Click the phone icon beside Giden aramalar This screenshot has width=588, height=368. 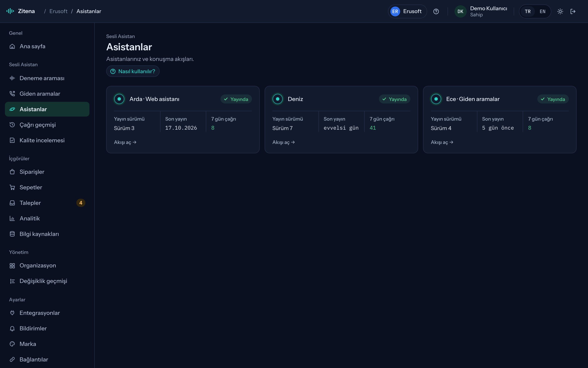pyautogui.click(x=12, y=94)
